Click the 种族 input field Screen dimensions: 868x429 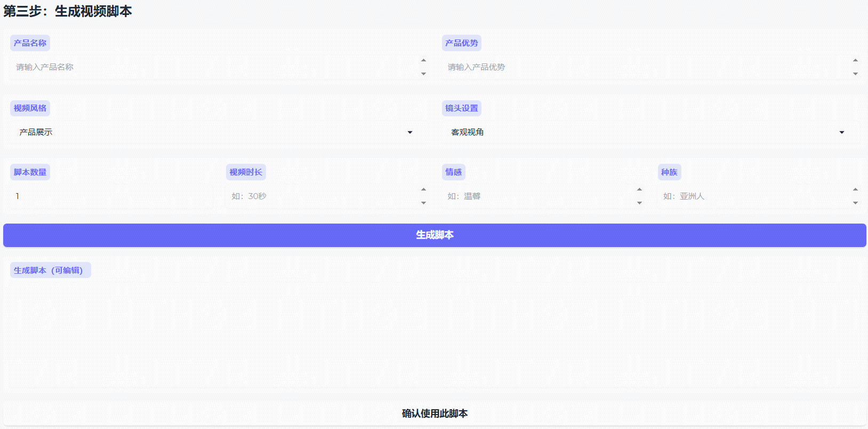(754, 196)
